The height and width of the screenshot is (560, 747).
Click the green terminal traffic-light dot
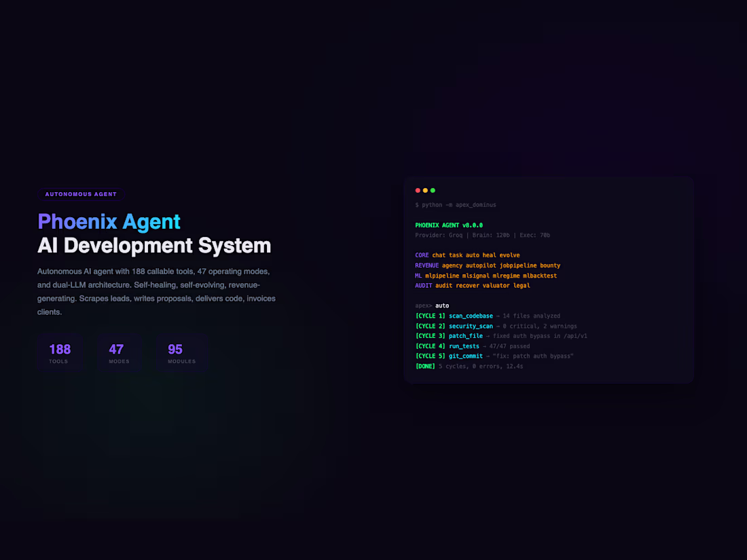point(433,191)
